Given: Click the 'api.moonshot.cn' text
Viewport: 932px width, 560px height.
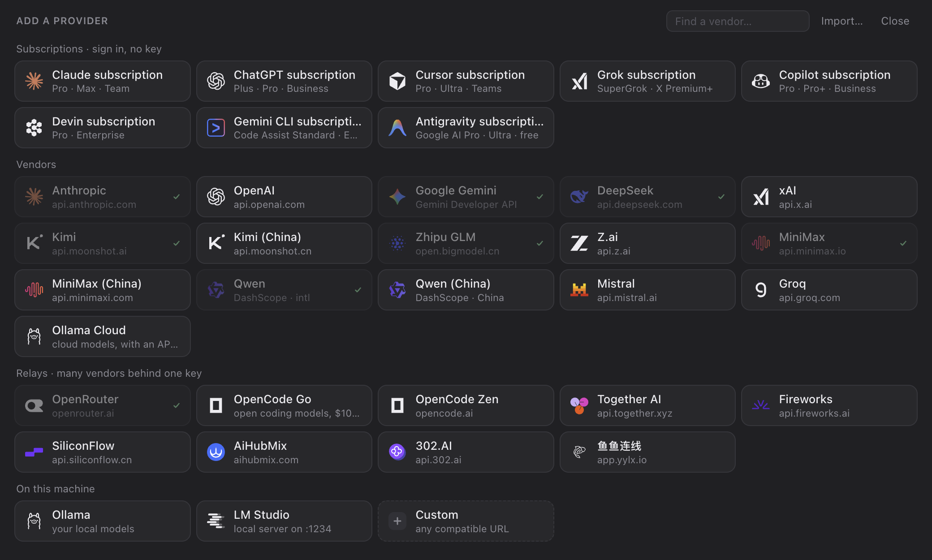Looking at the screenshot, I should pos(272,251).
